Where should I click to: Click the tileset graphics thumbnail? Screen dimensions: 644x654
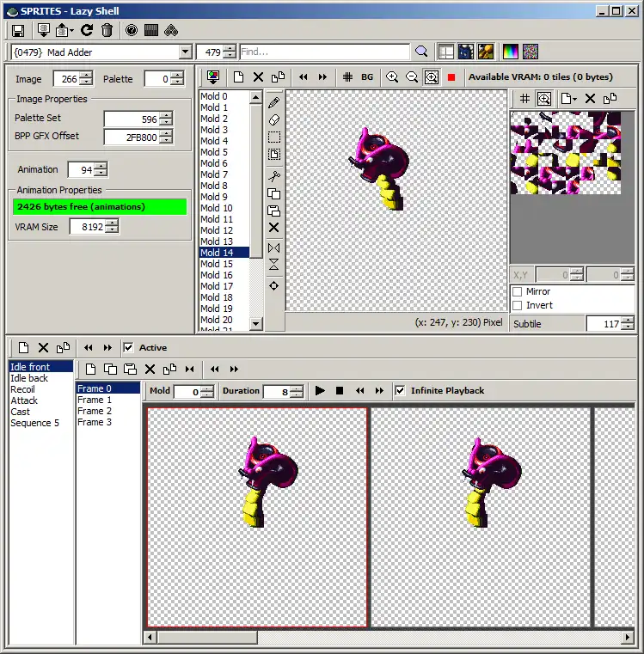coord(565,153)
